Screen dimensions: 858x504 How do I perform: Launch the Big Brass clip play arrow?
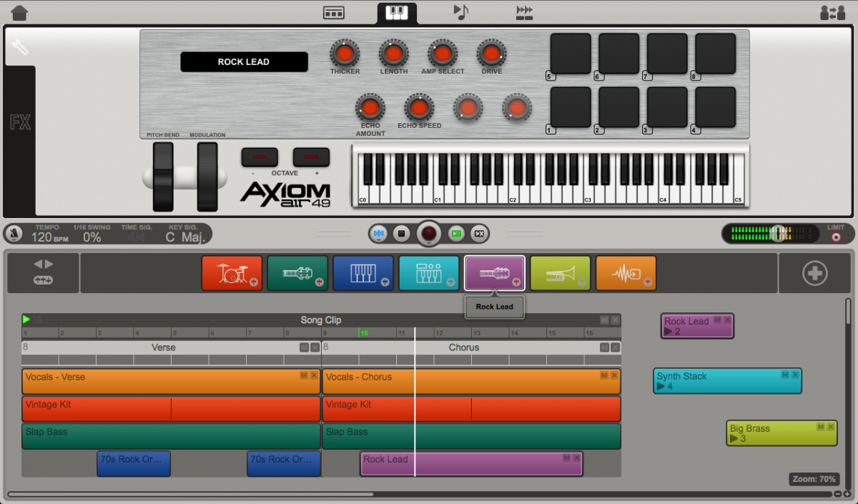tap(734, 439)
